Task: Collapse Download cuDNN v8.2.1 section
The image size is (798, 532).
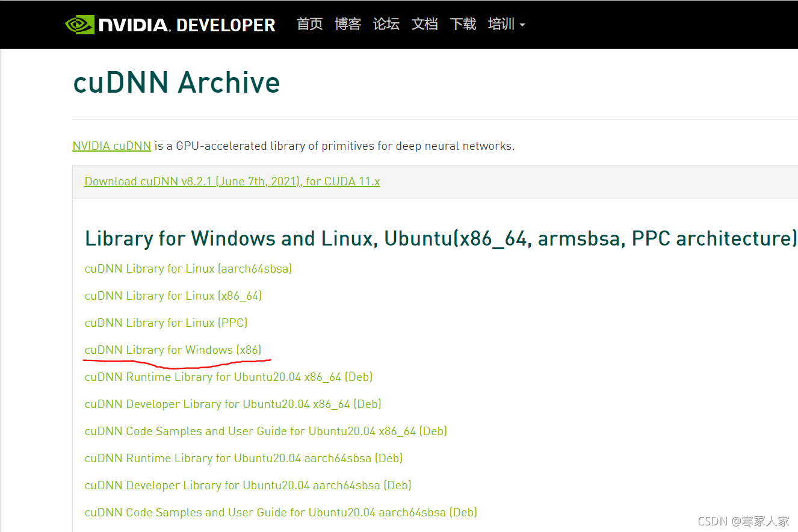Action: pyautogui.click(x=232, y=181)
